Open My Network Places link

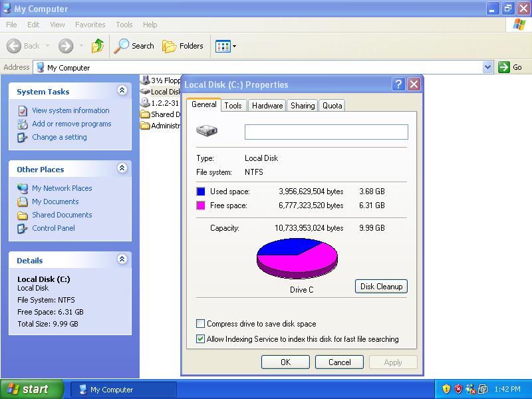click(62, 188)
